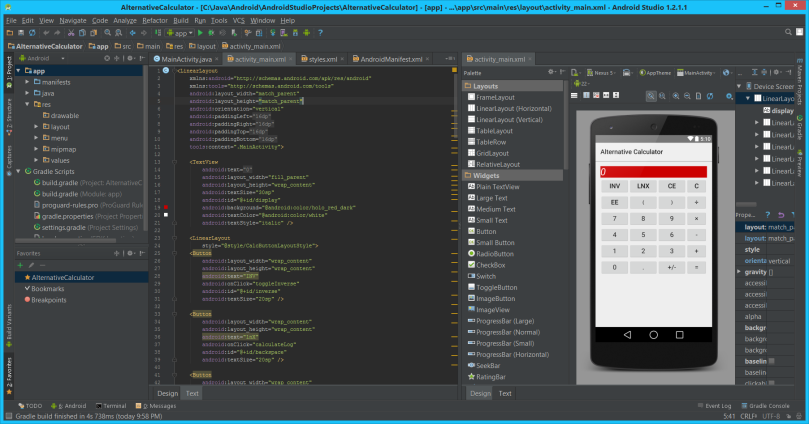This screenshot has width=809, height=424.
Task: Click the Android Device Monitor icon
Action: [306, 32]
